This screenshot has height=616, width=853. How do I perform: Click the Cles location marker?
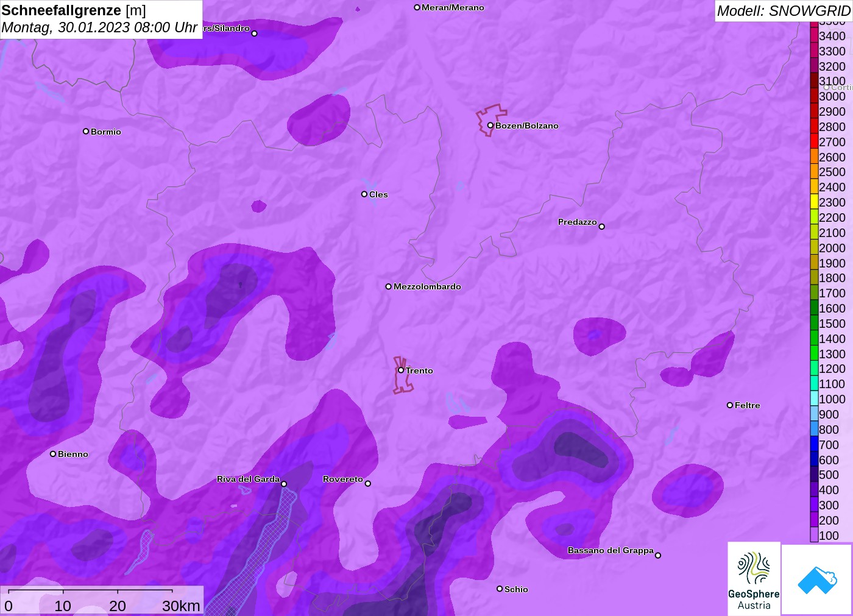click(364, 194)
